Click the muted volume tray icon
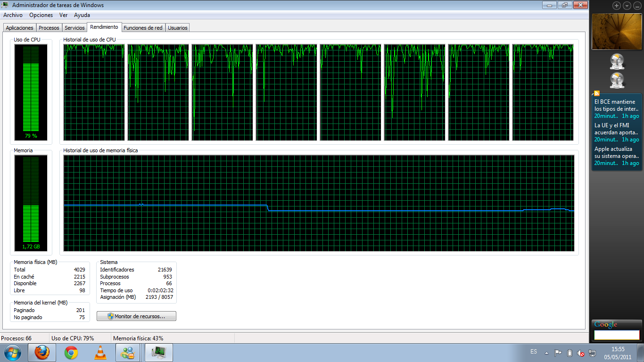This screenshot has width=644, height=362. [x=581, y=353]
